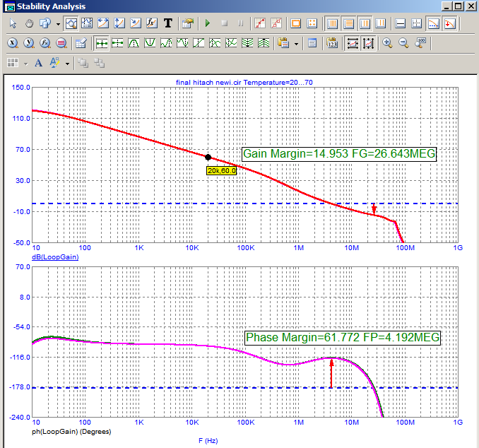The width and height of the screenshot is (479, 448).
Task: Click the four orange points icon
Action: pyautogui.click(x=312, y=23)
